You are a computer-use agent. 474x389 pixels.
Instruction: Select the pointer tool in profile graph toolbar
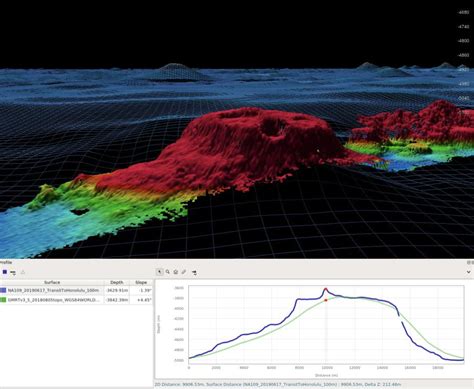tap(160, 272)
